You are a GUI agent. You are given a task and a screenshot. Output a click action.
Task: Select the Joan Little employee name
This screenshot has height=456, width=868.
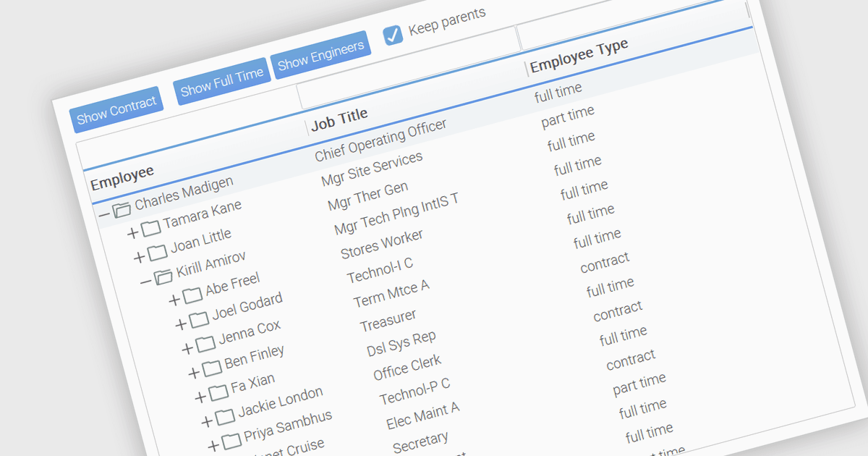201,241
